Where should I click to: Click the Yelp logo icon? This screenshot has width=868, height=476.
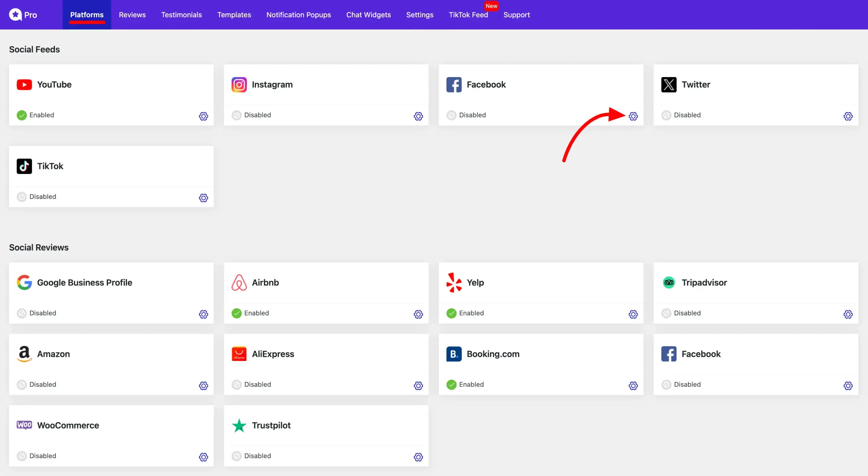tap(454, 282)
